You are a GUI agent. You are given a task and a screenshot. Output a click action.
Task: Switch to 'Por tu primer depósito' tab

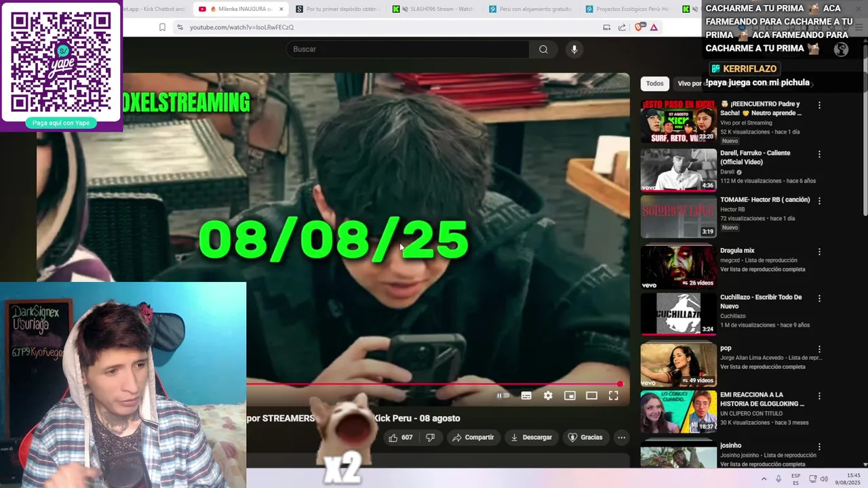[x=337, y=9]
